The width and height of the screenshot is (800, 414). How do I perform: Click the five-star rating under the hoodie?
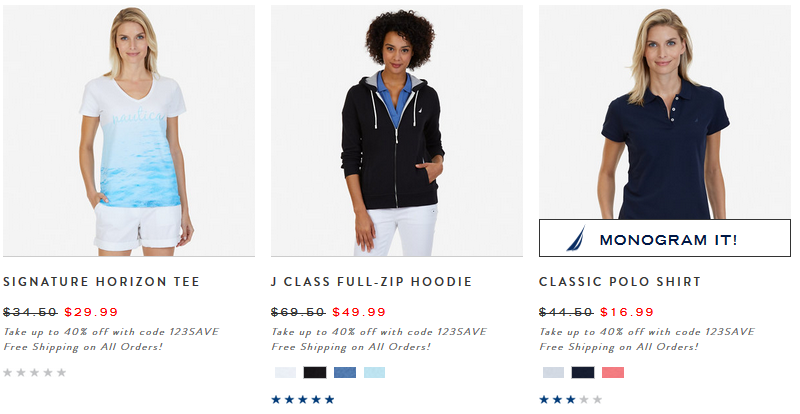coord(303,399)
